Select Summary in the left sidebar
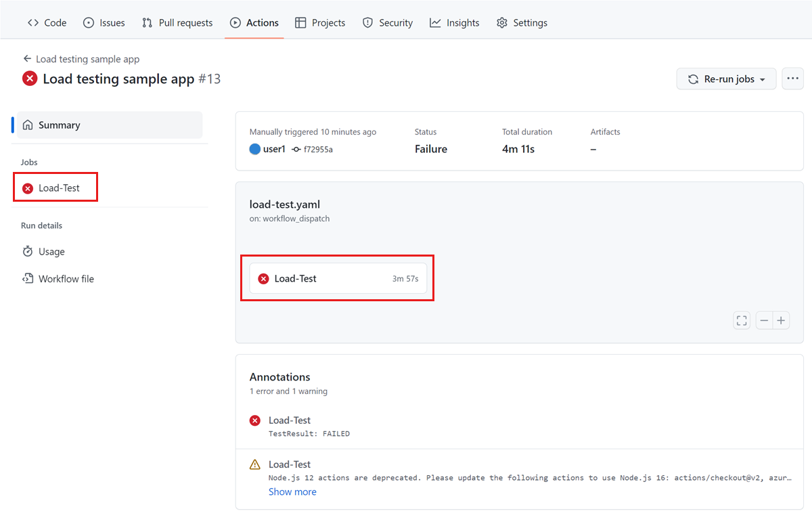Screen dimensions: 812x526 point(59,125)
